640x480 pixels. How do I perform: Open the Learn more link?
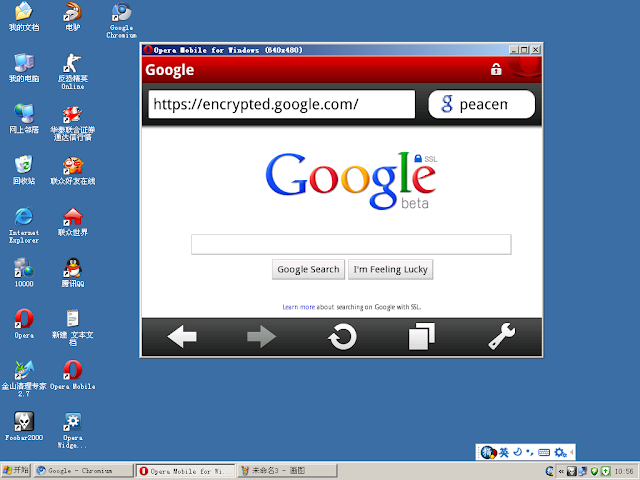tap(298, 307)
